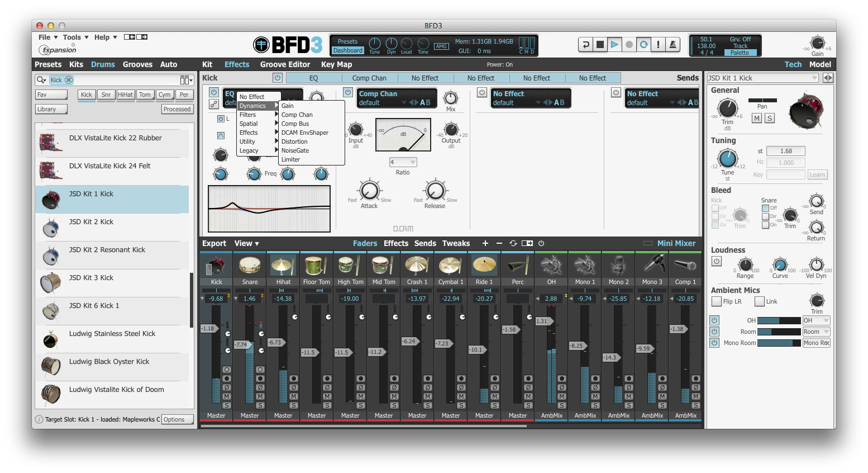This screenshot has width=868, height=473.
Task: Click the mixer refresh arrows icon
Action: click(x=513, y=243)
